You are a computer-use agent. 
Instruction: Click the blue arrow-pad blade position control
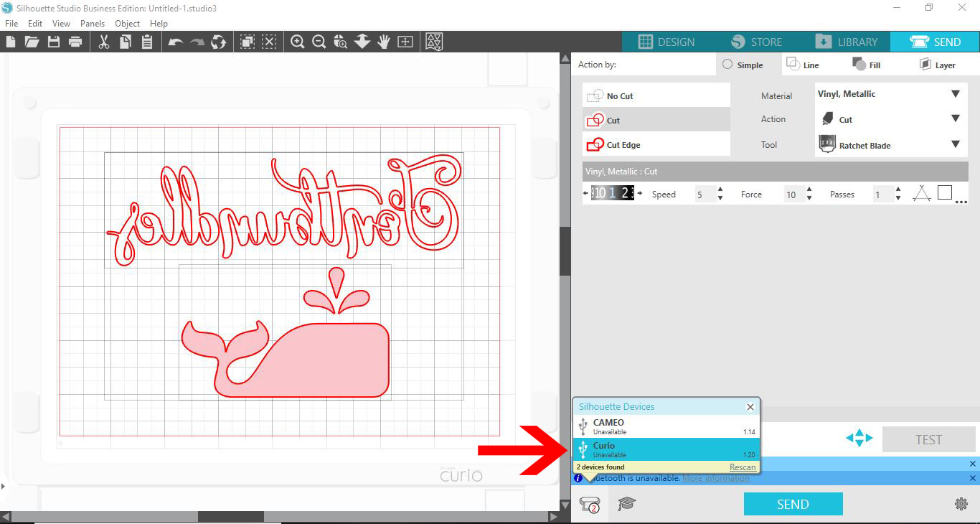859,438
